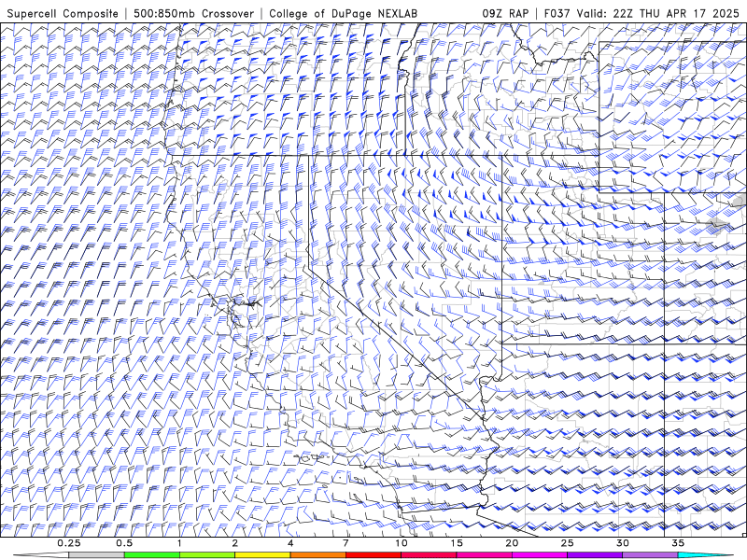Click the '0.25' legend tick label
This screenshot has height=560, width=747.
[68, 543]
